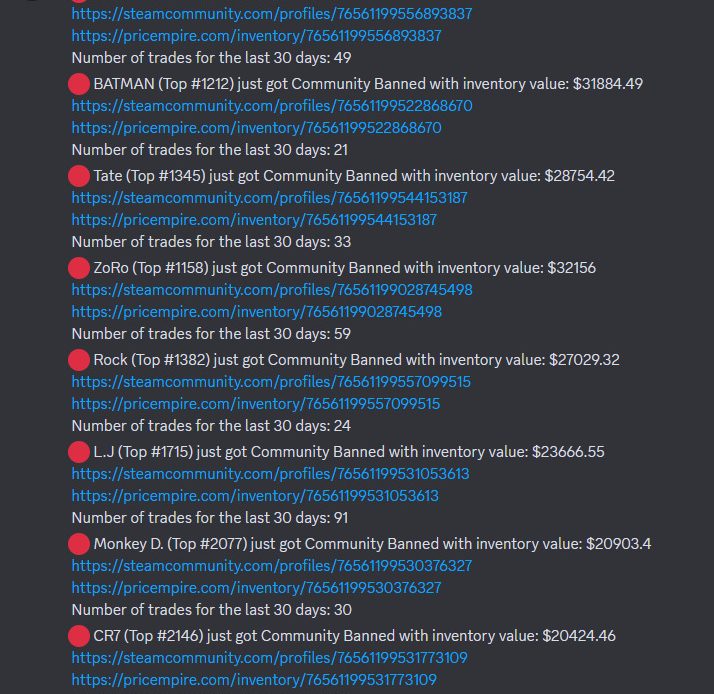Open CR7's Steam community profile link

(x=269, y=658)
